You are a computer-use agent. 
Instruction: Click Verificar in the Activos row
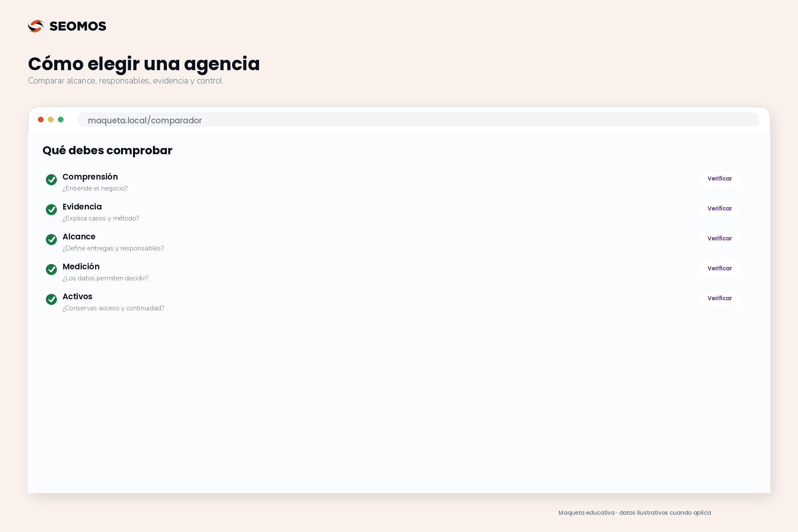pos(719,298)
